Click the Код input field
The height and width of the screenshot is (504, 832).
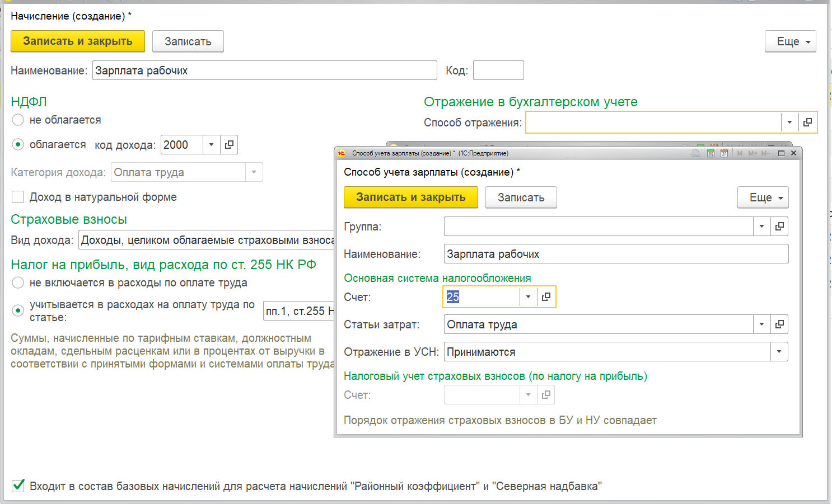coord(498,70)
